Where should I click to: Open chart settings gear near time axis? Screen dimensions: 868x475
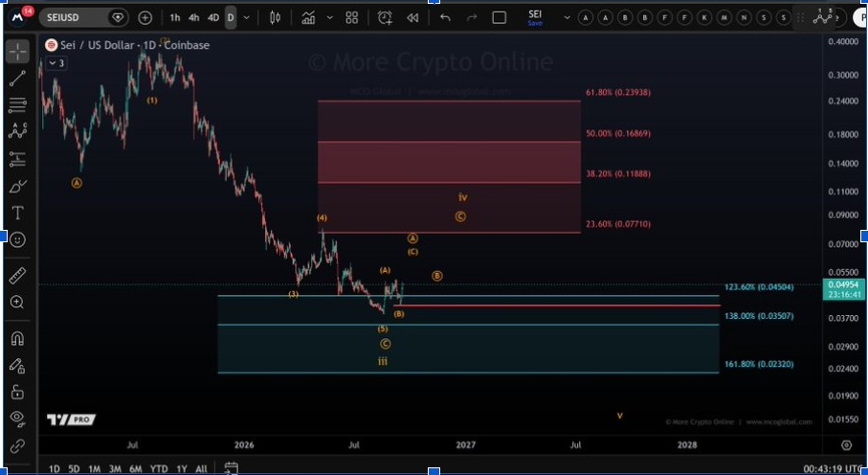click(846, 445)
